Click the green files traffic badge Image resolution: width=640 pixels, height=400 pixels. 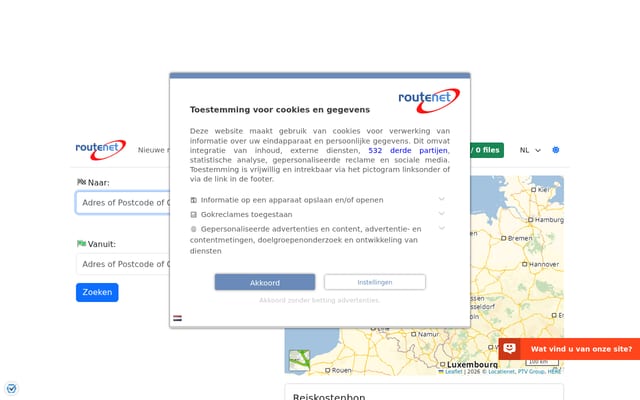487,150
